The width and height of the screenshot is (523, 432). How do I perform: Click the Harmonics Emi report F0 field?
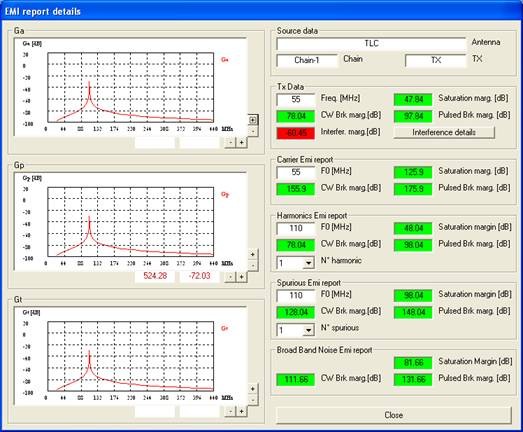tap(296, 229)
